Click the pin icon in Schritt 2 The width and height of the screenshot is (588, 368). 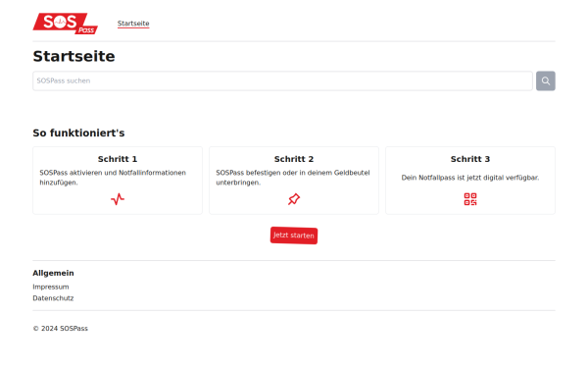pyautogui.click(x=294, y=199)
